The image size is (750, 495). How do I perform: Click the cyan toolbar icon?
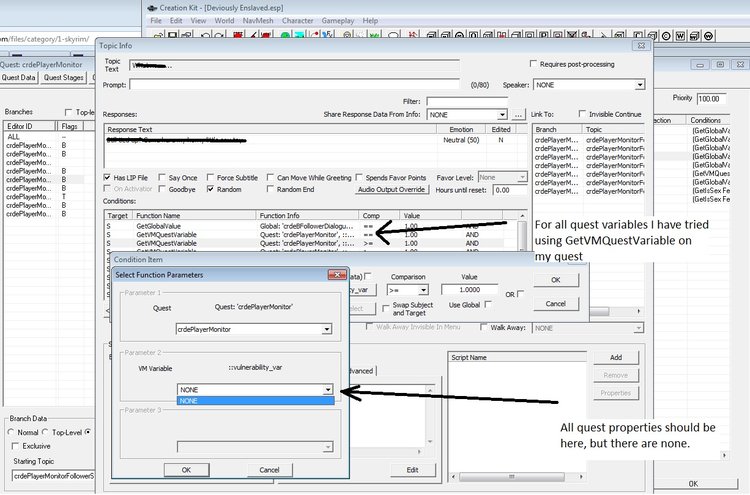click(299, 35)
